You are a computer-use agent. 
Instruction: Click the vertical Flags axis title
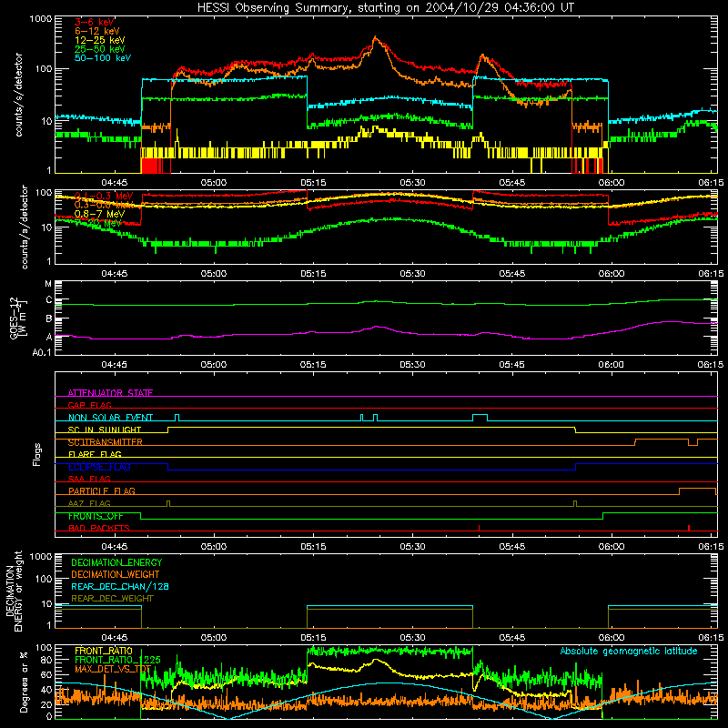pyautogui.click(x=37, y=454)
